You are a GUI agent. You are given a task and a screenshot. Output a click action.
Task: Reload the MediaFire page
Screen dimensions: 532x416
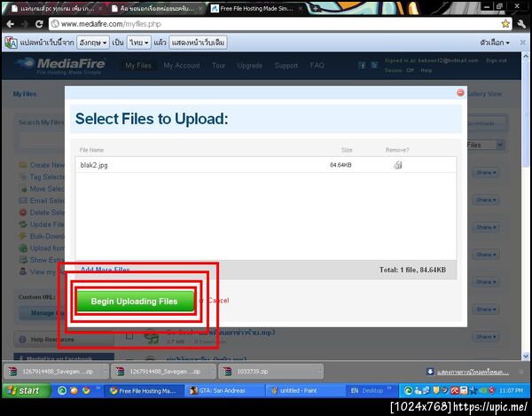(39, 24)
